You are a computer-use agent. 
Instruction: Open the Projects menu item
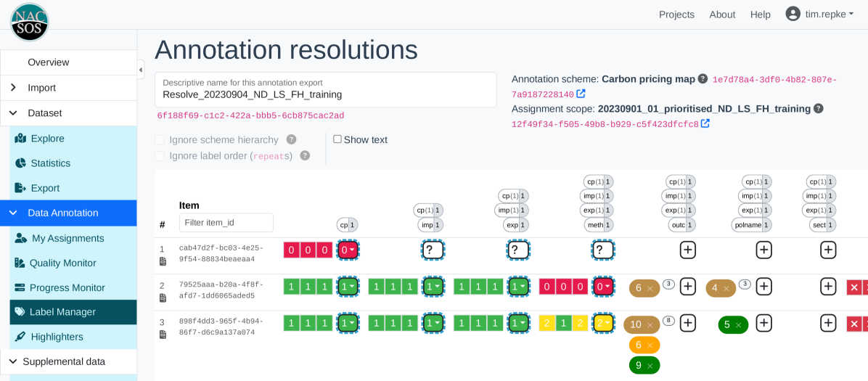676,15
